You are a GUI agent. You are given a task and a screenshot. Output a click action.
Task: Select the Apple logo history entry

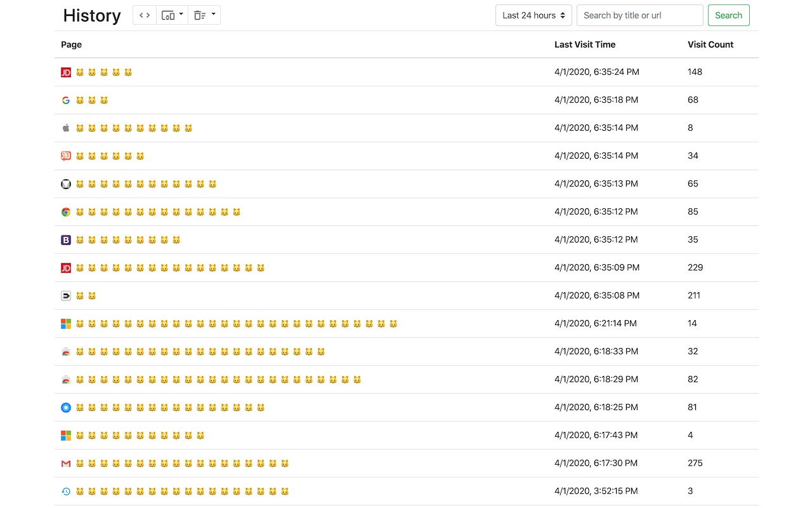[x=66, y=128]
